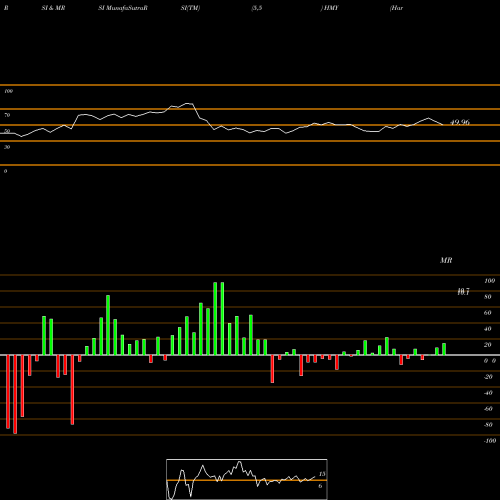Click the 60 label on MR axis
The height and width of the screenshot is (500, 500).
click(488, 313)
